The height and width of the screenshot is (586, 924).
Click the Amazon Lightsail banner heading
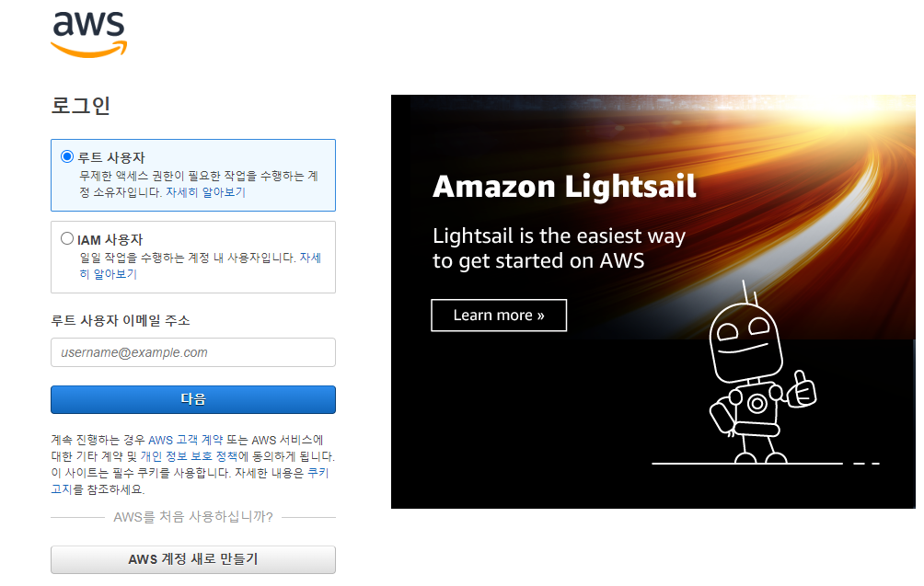click(564, 186)
